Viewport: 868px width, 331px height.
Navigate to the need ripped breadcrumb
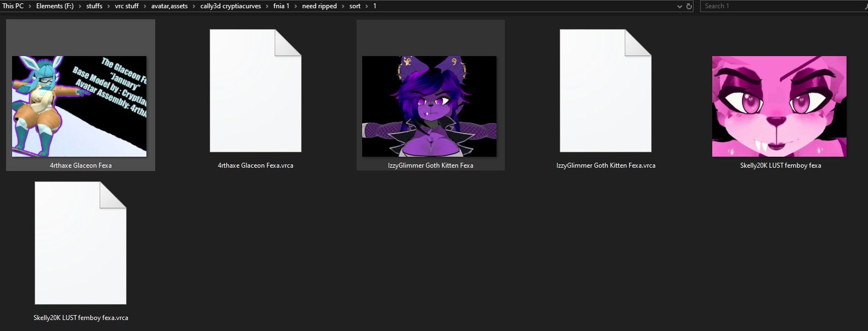coord(319,6)
